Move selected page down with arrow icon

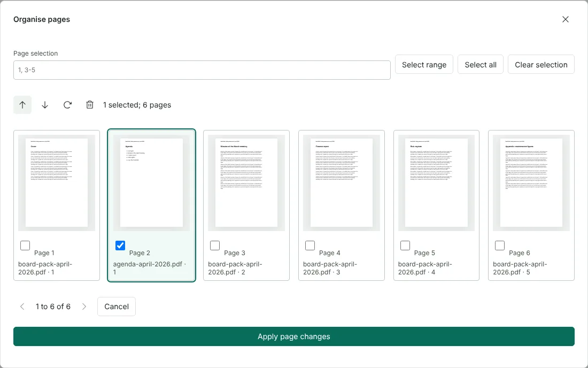pos(45,105)
